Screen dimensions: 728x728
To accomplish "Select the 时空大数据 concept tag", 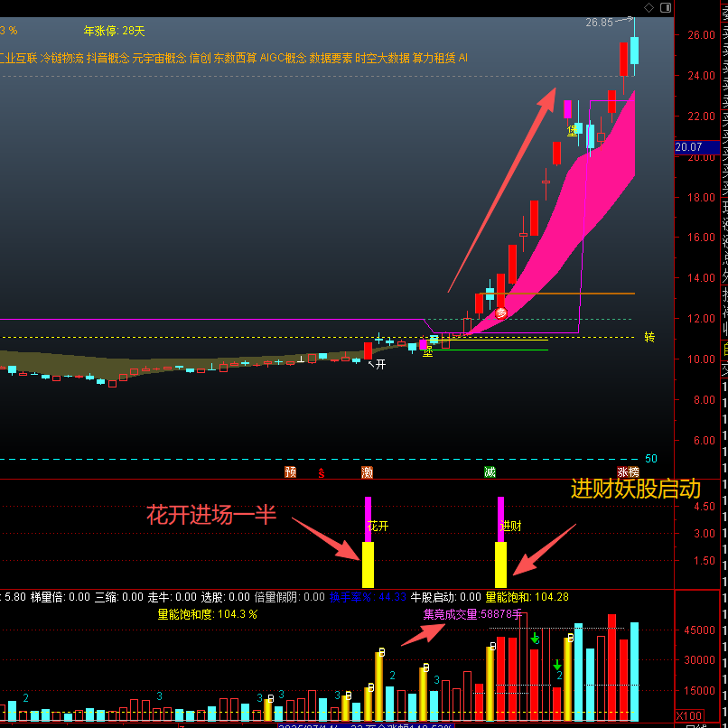I will pos(383,58).
